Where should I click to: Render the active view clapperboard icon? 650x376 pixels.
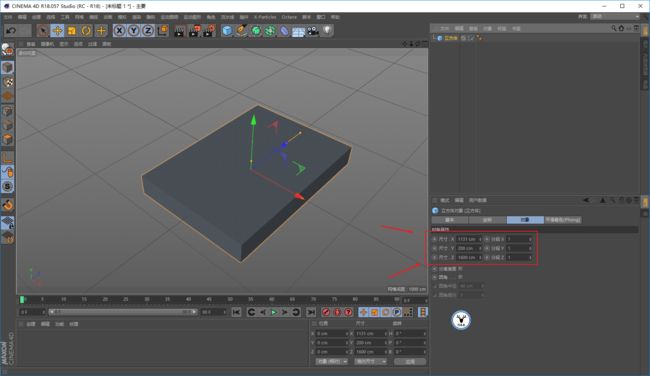(x=179, y=31)
